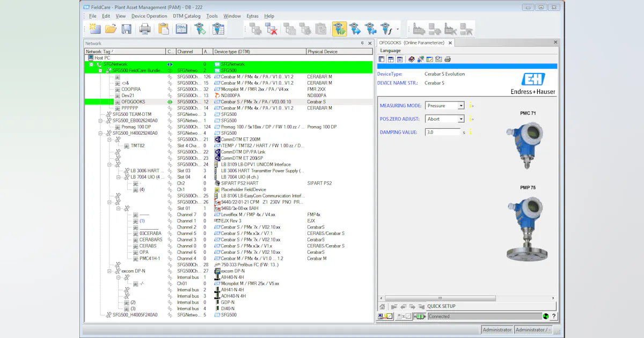Screen dimensions: 644x338
Task: Select the TMT82 tree item
Action: coord(138,145)
